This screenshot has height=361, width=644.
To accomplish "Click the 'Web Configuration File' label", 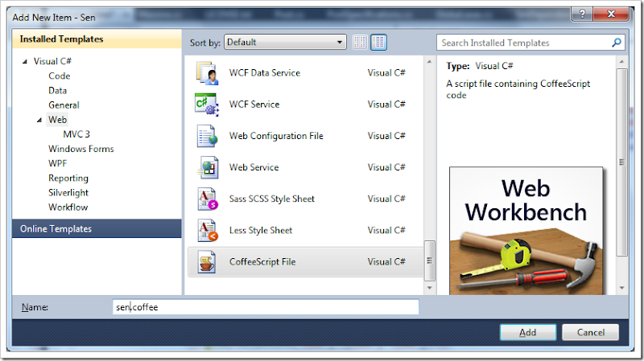I will coord(276,136).
